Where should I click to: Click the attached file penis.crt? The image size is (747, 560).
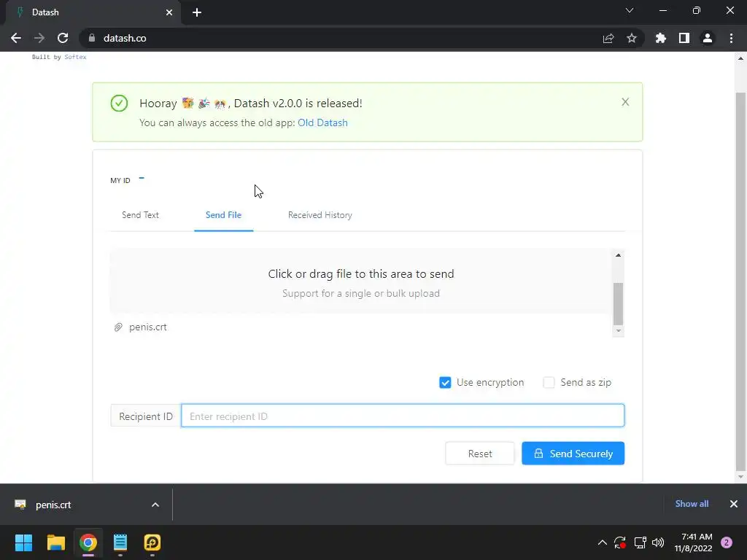point(147,327)
